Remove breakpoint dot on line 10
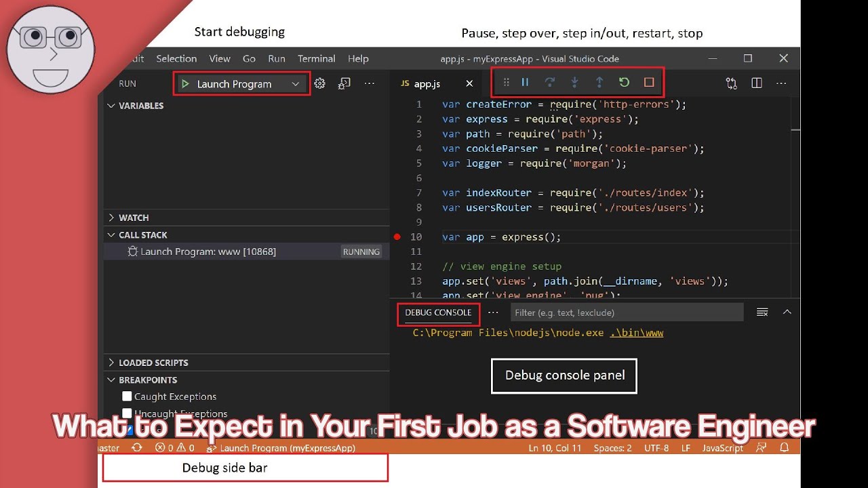The height and width of the screenshot is (488, 868). 397,237
